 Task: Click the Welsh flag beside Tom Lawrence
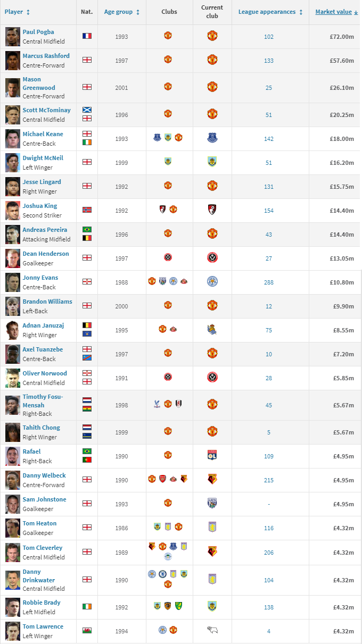[x=87, y=631]
